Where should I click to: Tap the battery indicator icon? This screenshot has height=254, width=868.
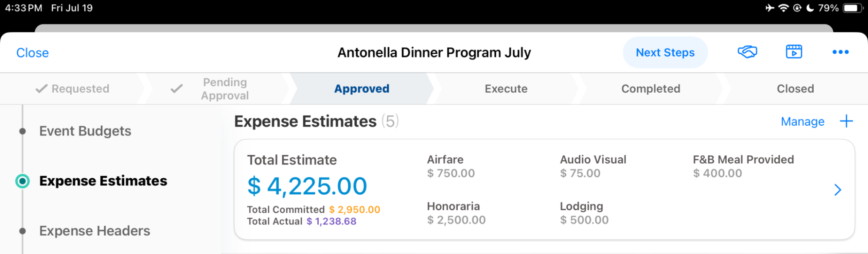tap(852, 8)
